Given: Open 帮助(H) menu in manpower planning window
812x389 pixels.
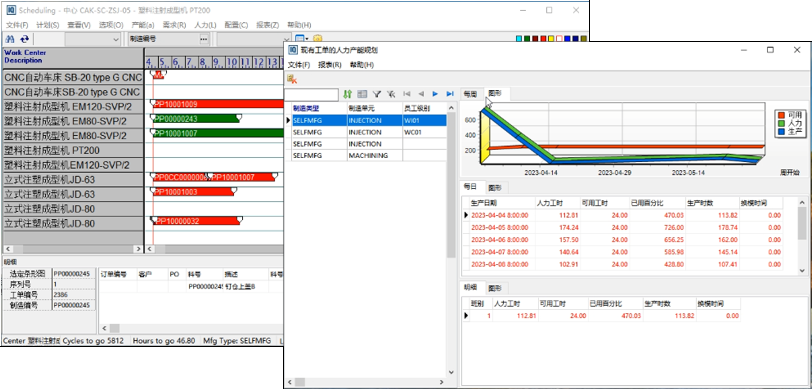Looking at the screenshot, I should 362,65.
